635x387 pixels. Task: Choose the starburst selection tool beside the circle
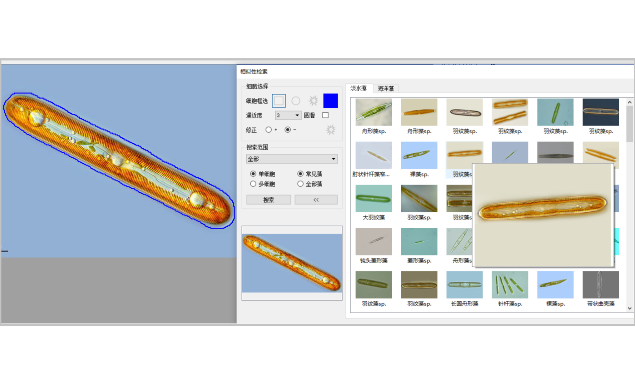pyautogui.click(x=313, y=100)
